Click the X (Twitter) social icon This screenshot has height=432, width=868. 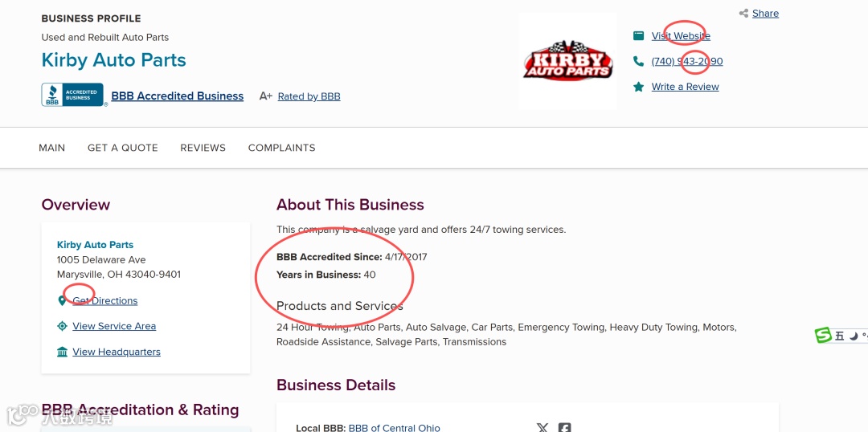pos(542,427)
